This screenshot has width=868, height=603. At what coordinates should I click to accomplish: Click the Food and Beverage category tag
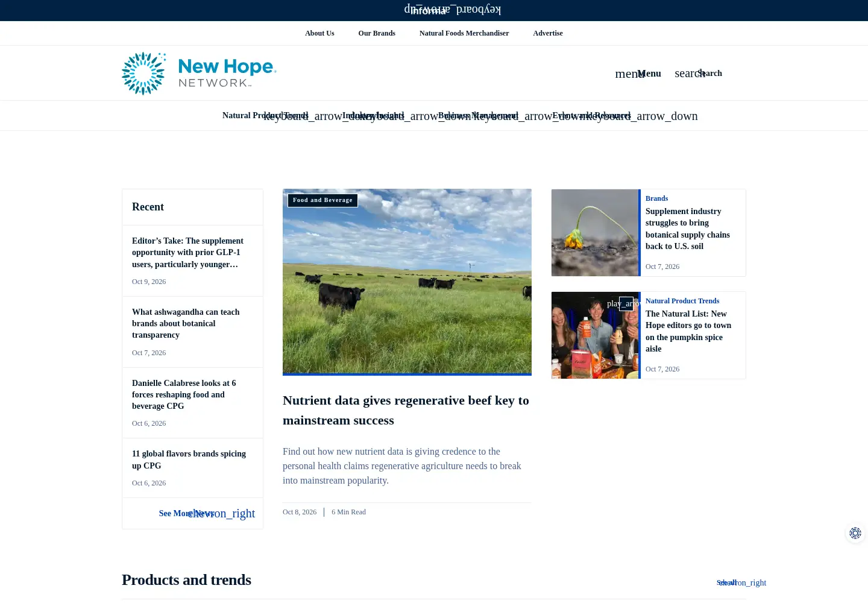pyautogui.click(x=322, y=200)
